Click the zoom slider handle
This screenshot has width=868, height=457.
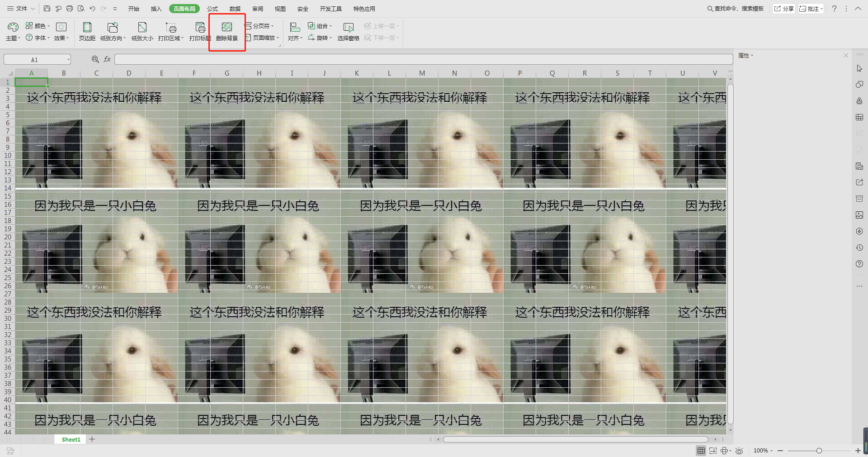(819, 451)
